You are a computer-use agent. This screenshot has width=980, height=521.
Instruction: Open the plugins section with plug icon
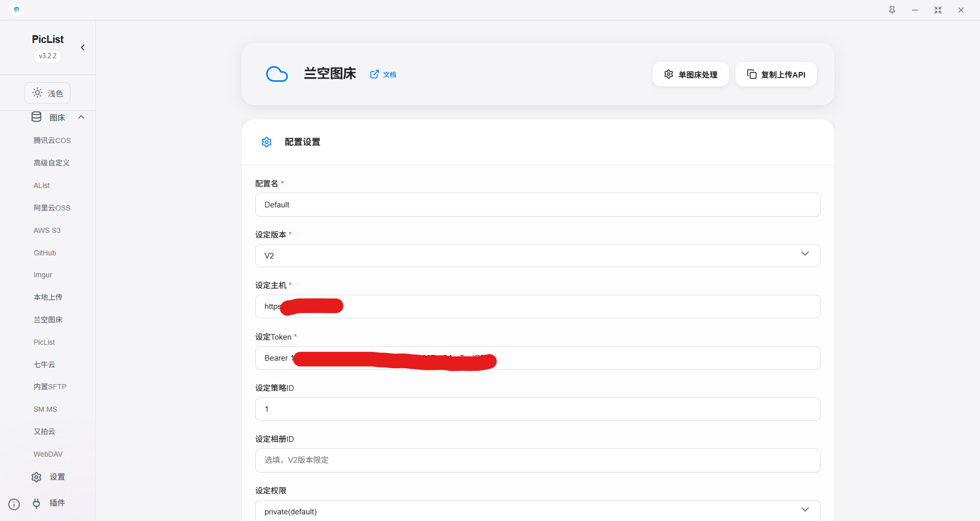(49, 503)
